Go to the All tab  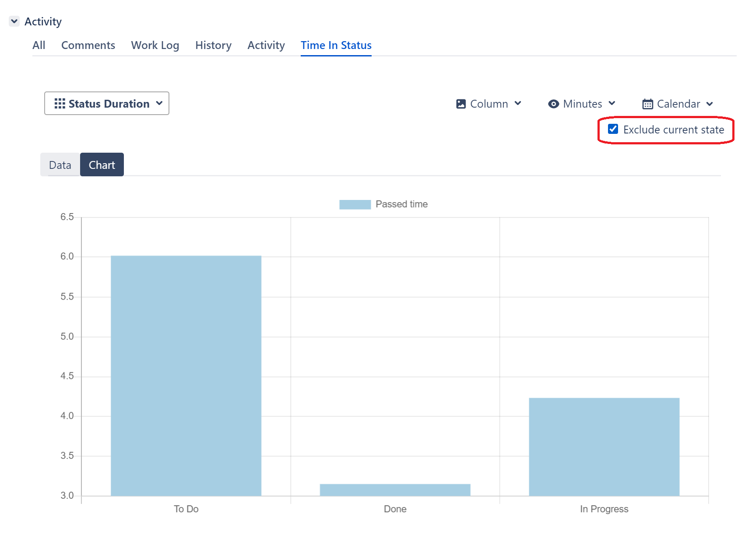click(x=39, y=45)
